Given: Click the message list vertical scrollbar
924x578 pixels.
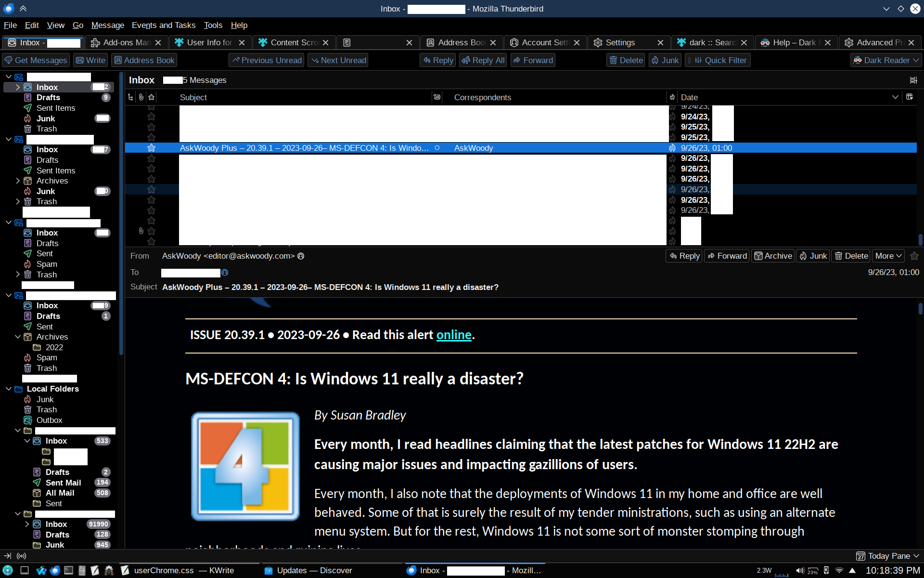Looking at the screenshot, I should (920, 239).
